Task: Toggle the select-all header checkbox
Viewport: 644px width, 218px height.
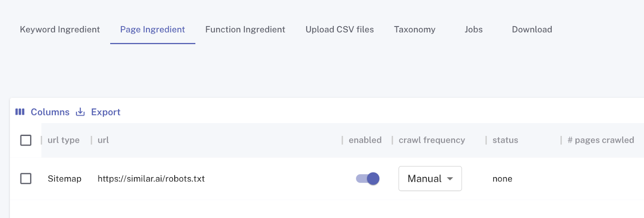Action: click(26, 140)
